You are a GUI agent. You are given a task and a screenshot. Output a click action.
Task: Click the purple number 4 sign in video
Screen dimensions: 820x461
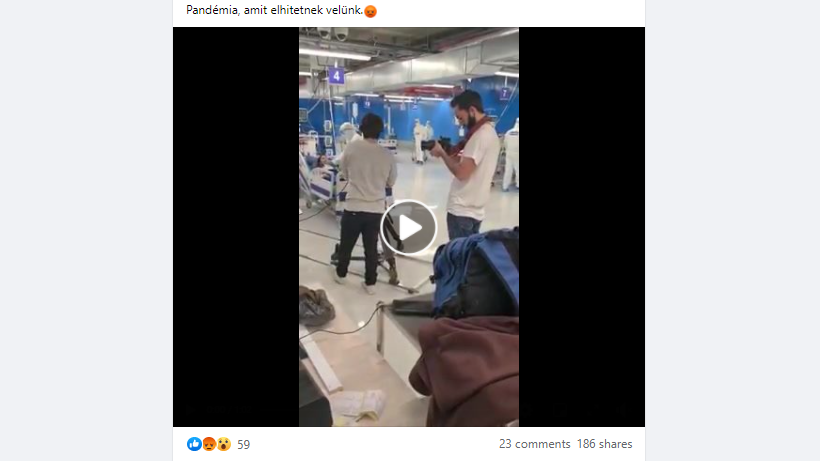tap(336, 76)
